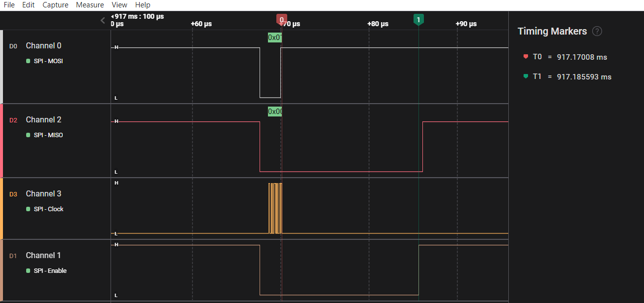Click the 0x00 decoded MISO byte label
This screenshot has height=303, width=644.
[x=275, y=112]
